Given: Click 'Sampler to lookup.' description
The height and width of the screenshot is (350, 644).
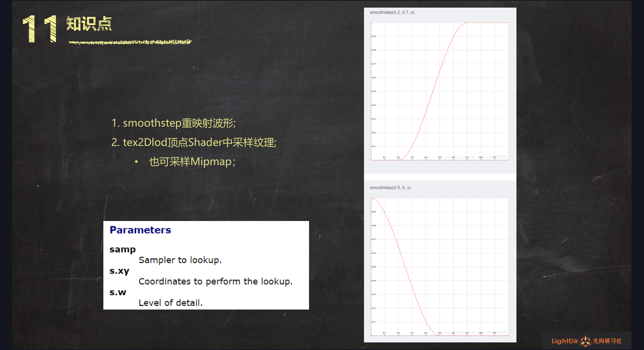Looking at the screenshot, I should click(180, 260).
